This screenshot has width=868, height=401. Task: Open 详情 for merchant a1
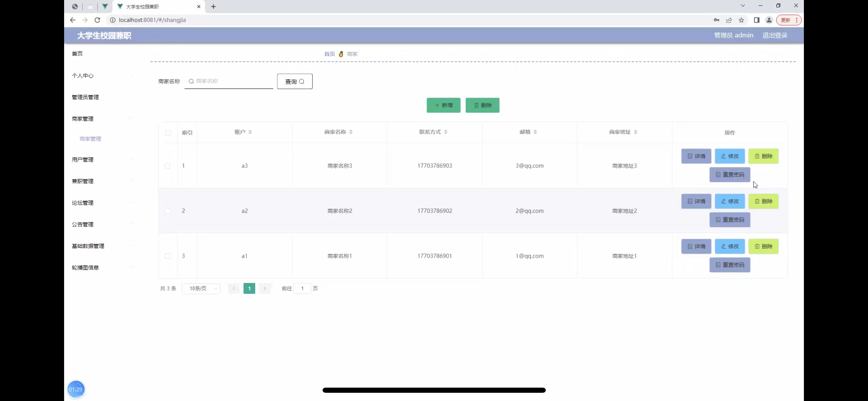(x=696, y=246)
